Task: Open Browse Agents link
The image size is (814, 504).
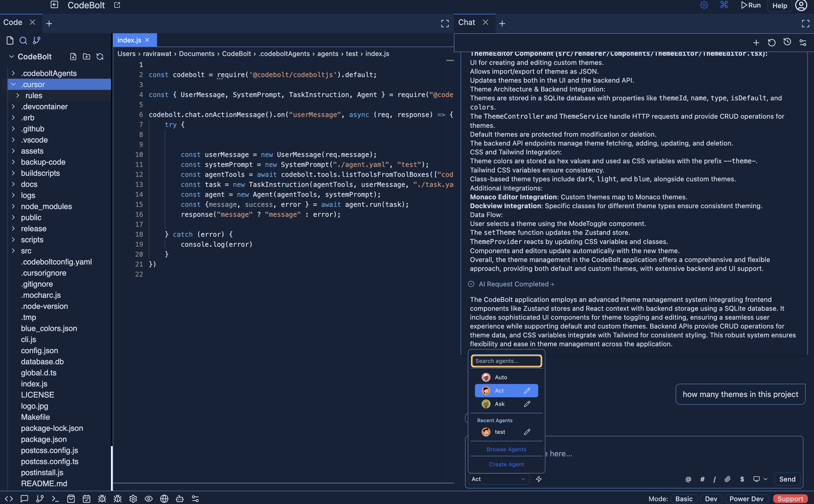Action: point(506,449)
